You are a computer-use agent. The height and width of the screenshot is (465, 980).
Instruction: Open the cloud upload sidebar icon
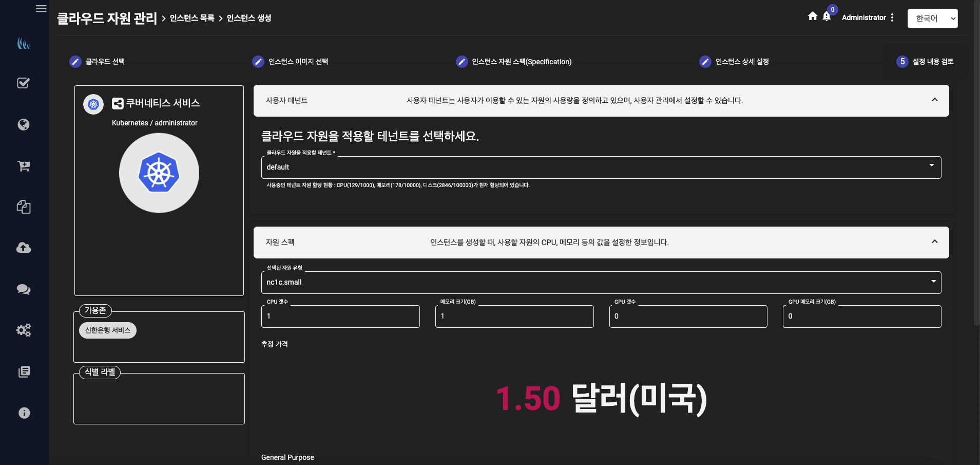coord(24,248)
